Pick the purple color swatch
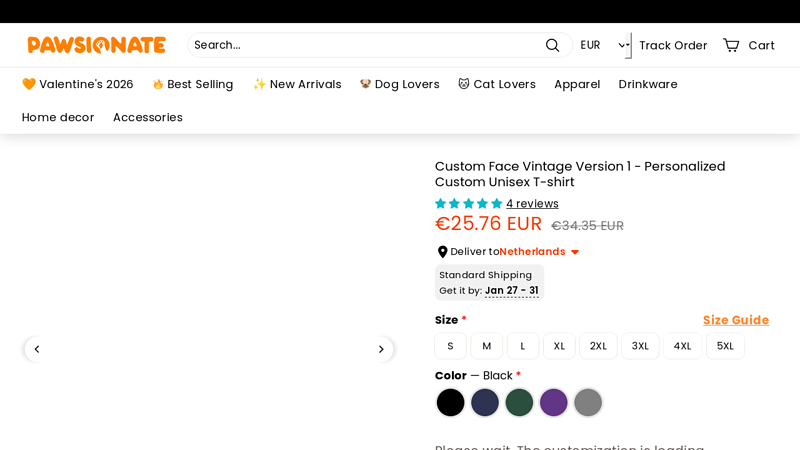 pos(553,402)
